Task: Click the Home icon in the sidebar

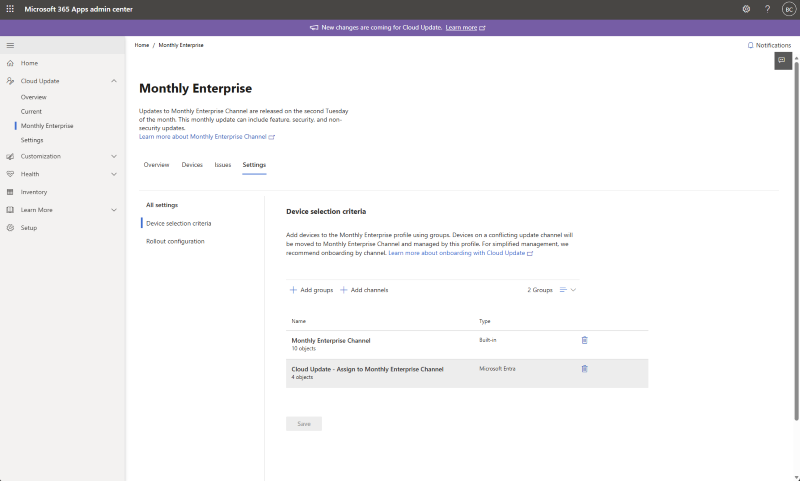Action: click(x=10, y=63)
